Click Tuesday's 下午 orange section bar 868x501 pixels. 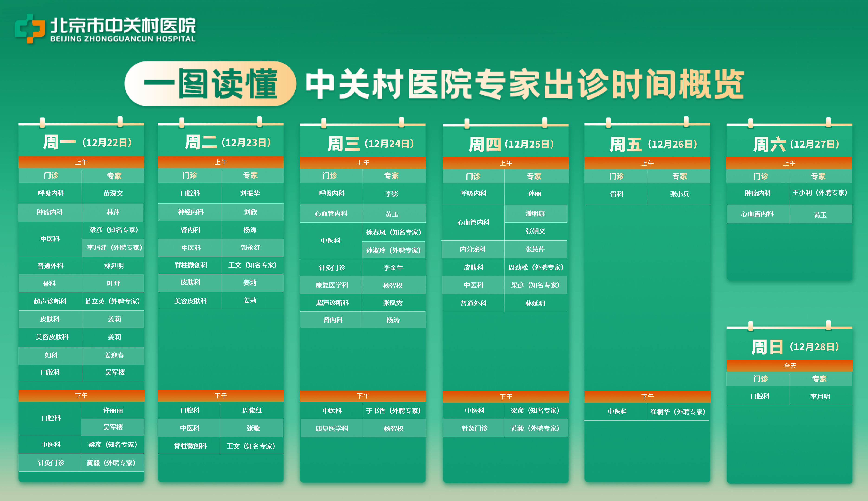coord(221,395)
